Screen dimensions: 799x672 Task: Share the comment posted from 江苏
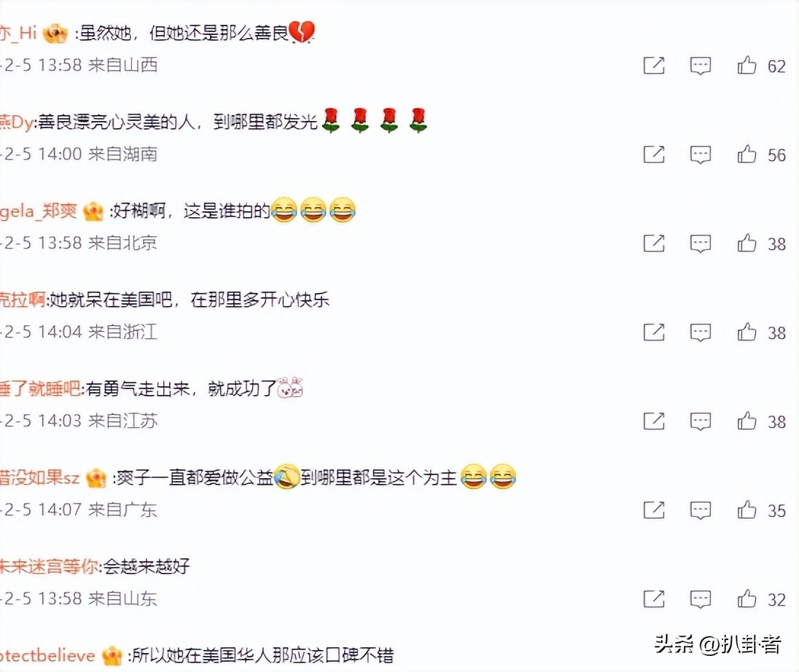tap(654, 421)
